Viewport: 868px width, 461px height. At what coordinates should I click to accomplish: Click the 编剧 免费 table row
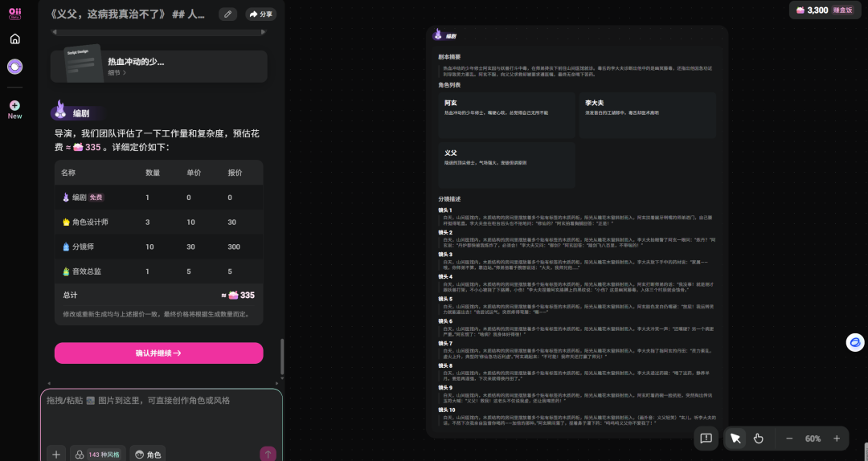[159, 198]
